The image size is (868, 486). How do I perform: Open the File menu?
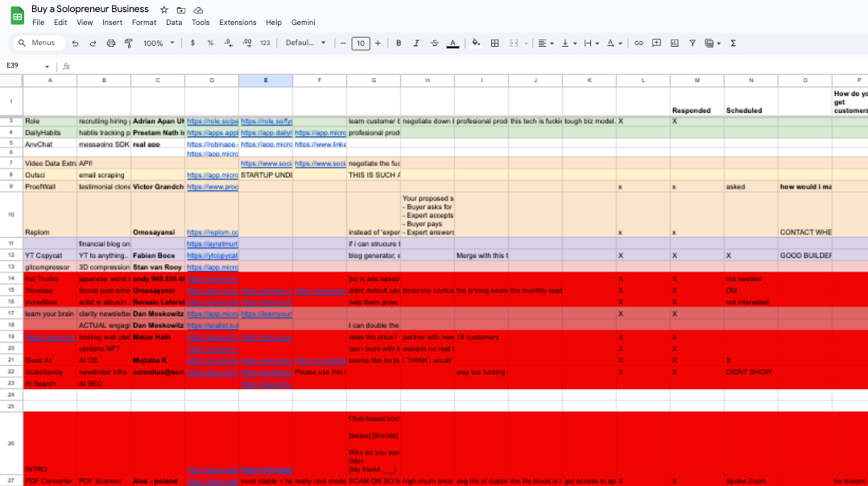[38, 23]
